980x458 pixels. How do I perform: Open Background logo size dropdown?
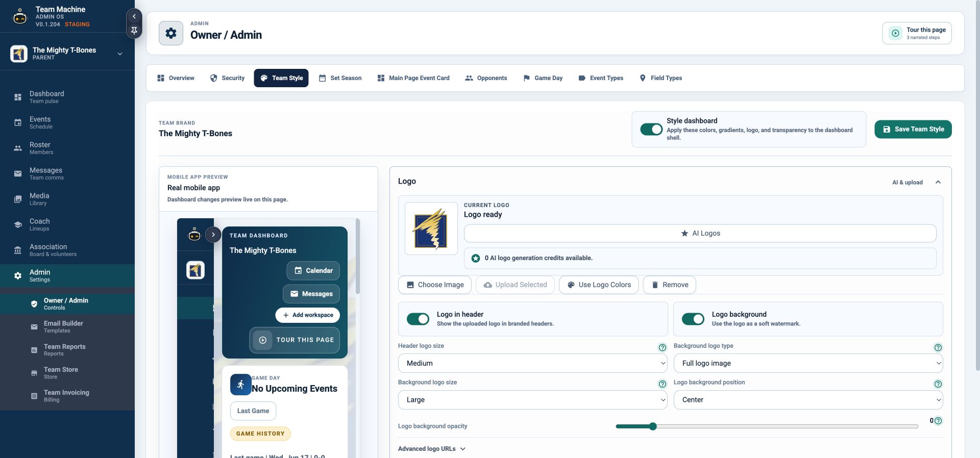coord(533,400)
